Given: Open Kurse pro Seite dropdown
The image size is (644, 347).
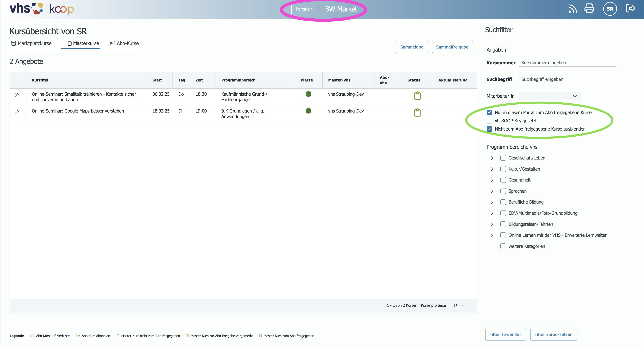Looking at the screenshot, I should (459, 306).
